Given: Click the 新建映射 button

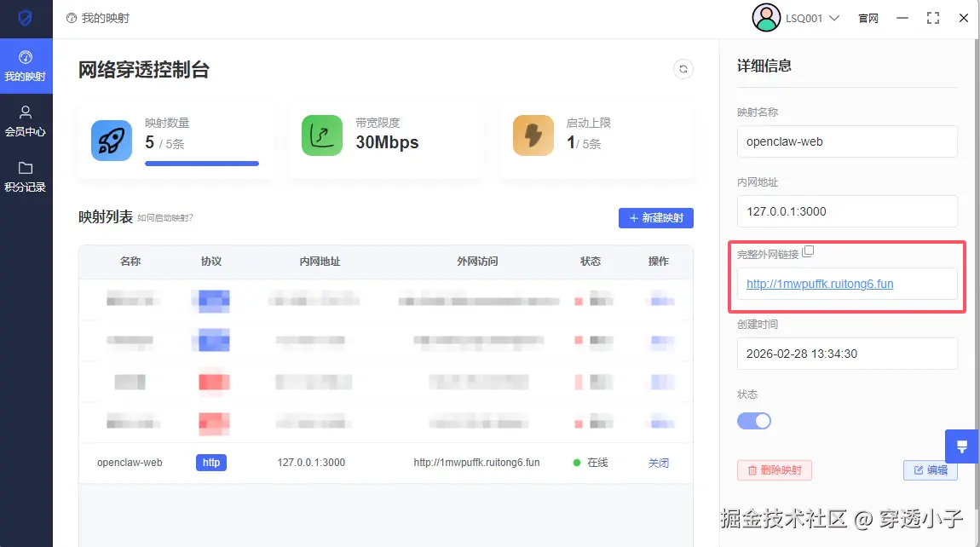Looking at the screenshot, I should pos(655,217).
